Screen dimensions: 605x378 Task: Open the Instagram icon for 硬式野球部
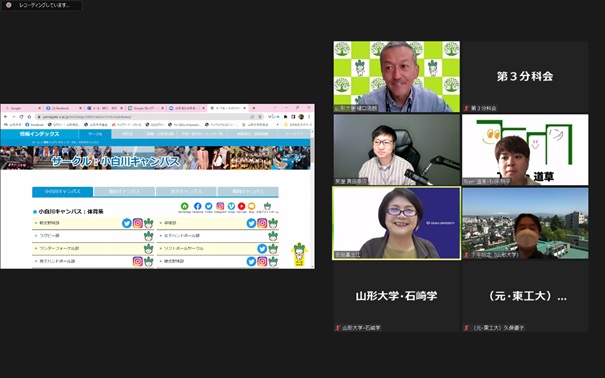[x=262, y=261]
